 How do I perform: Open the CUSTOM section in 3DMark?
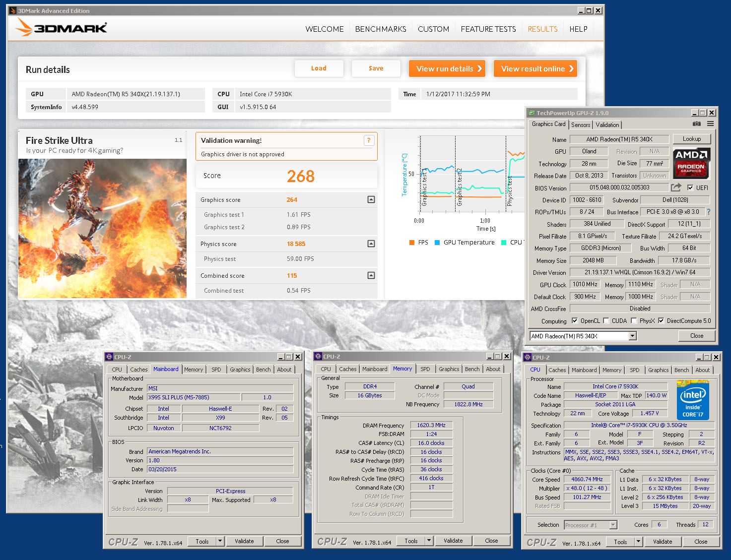tap(433, 29)
